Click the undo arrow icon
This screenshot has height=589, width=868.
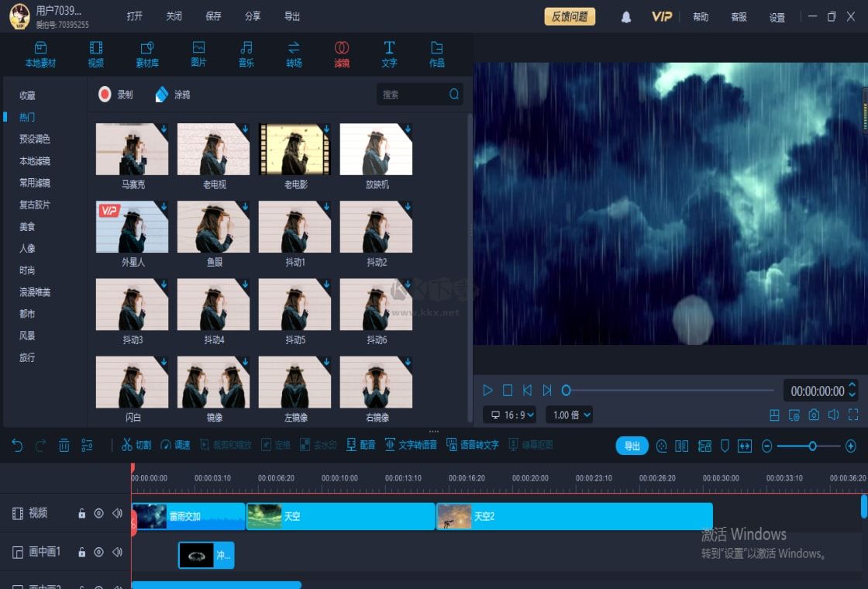(17, 446)
